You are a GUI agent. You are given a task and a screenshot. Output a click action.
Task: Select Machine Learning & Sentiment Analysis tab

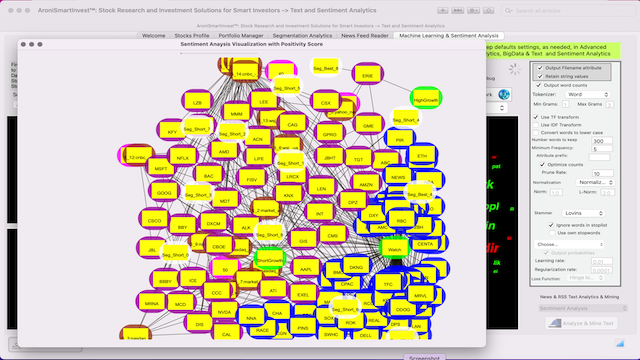[x=449, y=36]
